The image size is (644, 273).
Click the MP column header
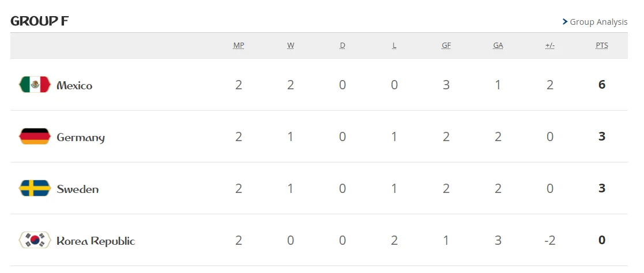pyautogui.click(x=239, y=45)
